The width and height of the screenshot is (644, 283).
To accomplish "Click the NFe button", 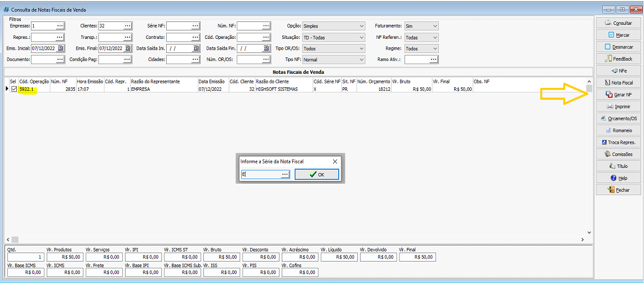I will (618, 71).
